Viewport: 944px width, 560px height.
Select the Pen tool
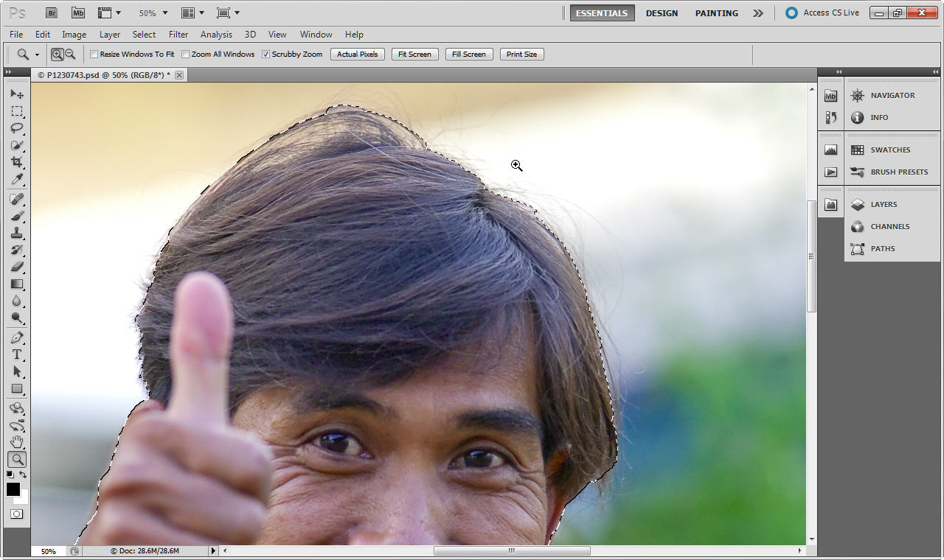pos(17,337)
